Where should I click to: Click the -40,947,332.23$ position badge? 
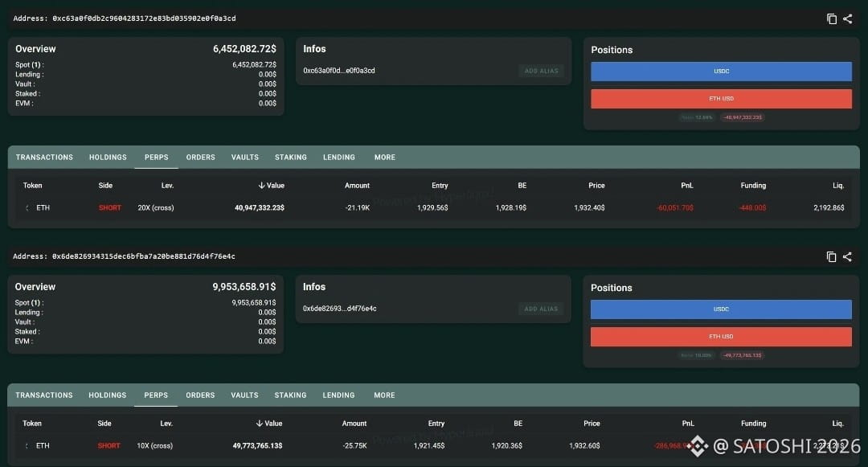(743, 117)
